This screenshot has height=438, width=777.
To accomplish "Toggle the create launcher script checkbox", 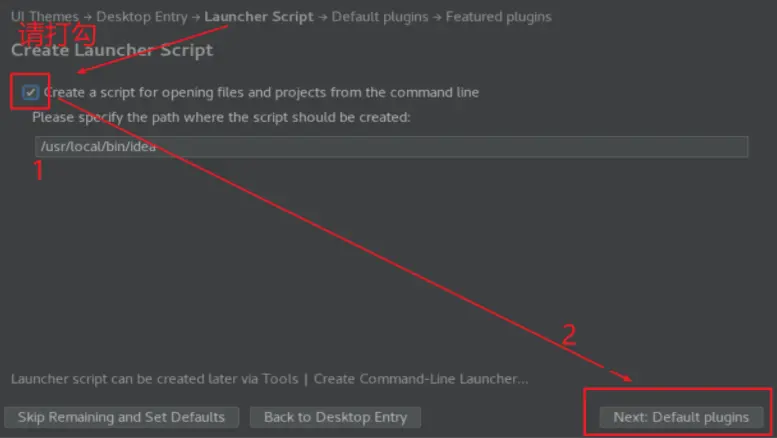I will point(30,92).
